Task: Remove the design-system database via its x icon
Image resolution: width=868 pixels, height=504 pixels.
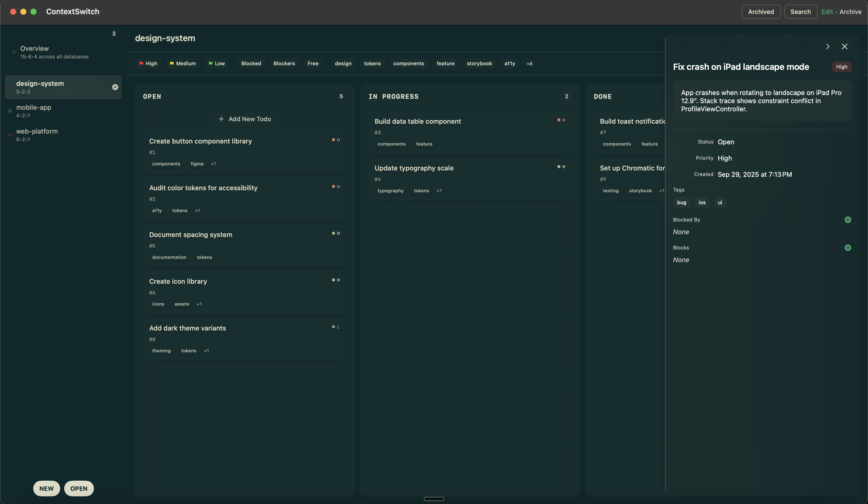Action: click(x=115, y=87)
